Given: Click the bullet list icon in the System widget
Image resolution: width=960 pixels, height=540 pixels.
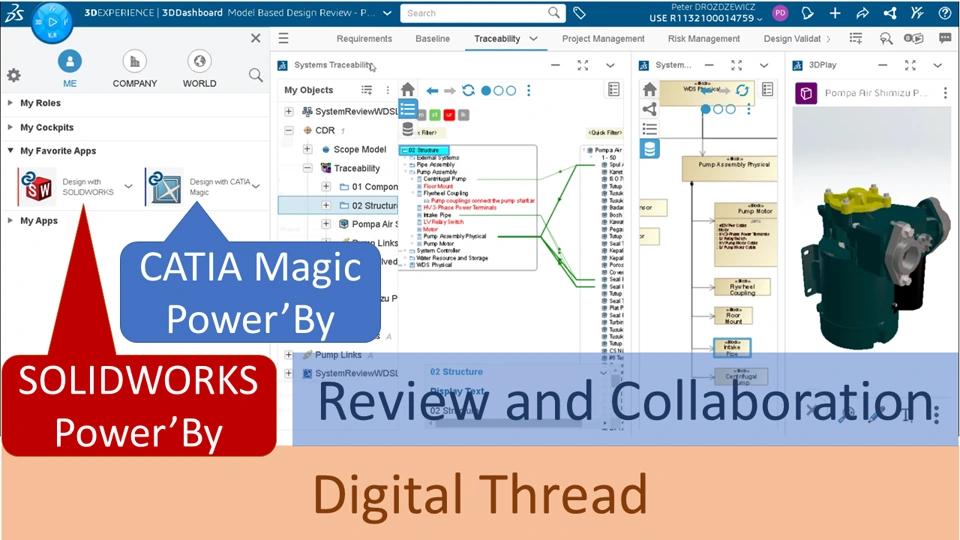Looking at the screenshot, I should pyautogui.click(x=650, y=129).
